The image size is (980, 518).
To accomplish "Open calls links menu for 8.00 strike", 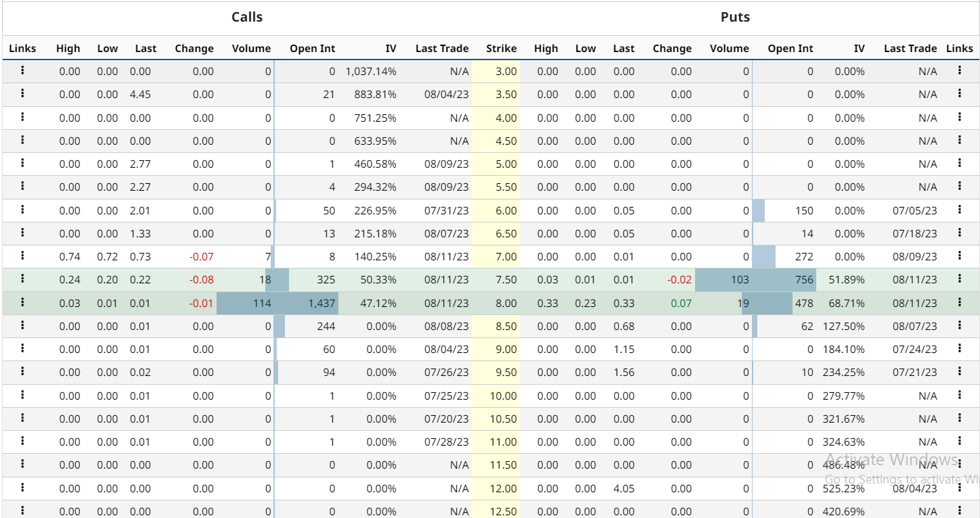I will click(x=22, y=302).
